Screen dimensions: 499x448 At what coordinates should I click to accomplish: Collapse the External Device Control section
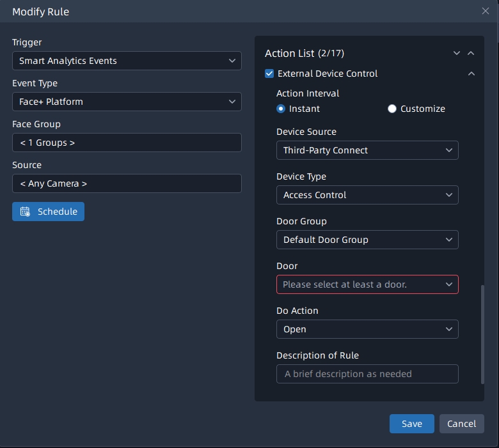[x=471, y=74]
